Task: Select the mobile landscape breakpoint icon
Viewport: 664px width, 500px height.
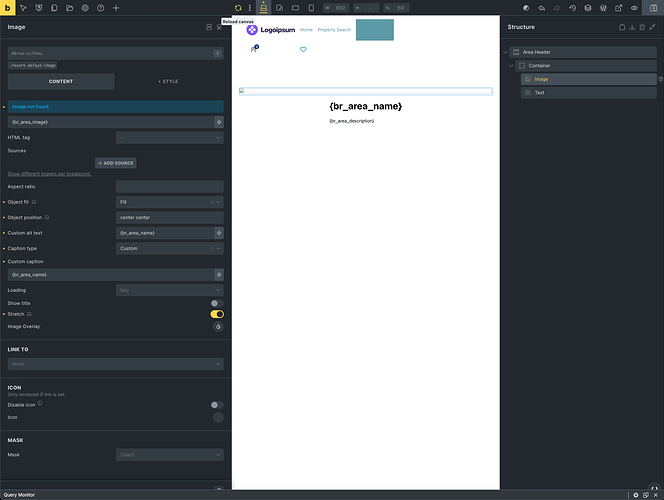Action: pyautogui.click(x=296, y=8)
